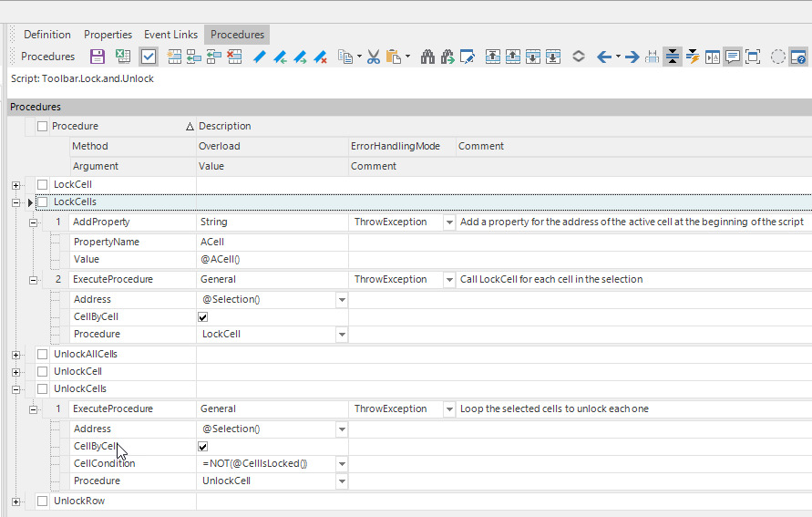Open the back arrow history dropdown
Viewport: 812px width, 517px height.
click(618, 57)
